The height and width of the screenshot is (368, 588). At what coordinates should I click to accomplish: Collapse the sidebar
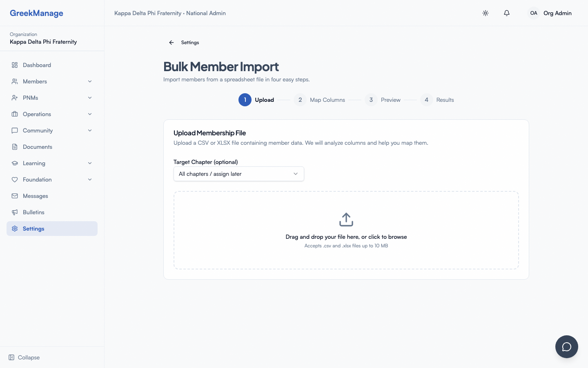point(24,357)
